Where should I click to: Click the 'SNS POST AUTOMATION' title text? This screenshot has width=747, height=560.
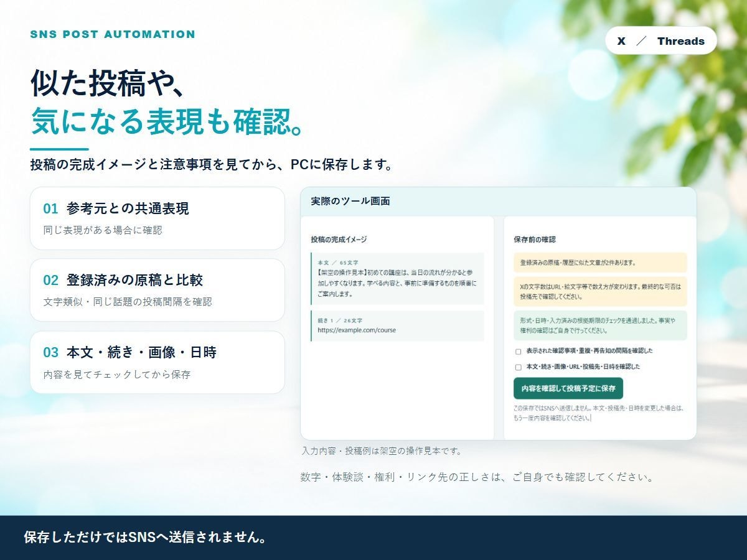[113, 34]
